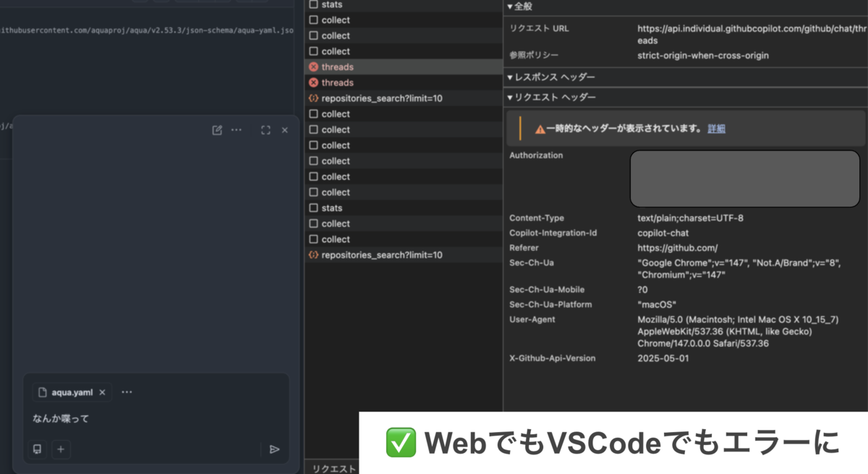This screenshot has width=868, height=474.
Task: Click the Content-Type header name
Action: pyautogui.click(x=537, y=218)
